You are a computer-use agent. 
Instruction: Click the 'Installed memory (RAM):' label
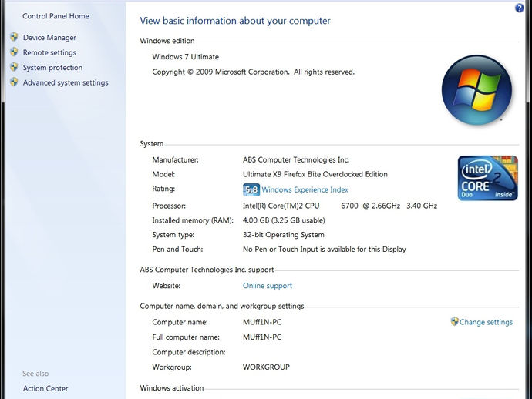coord(193,220)
